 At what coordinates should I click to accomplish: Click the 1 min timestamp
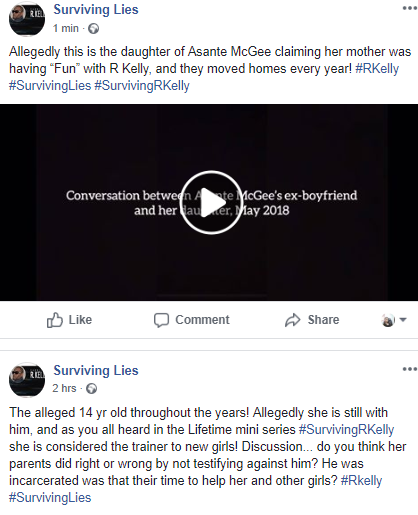pos(66,28)
